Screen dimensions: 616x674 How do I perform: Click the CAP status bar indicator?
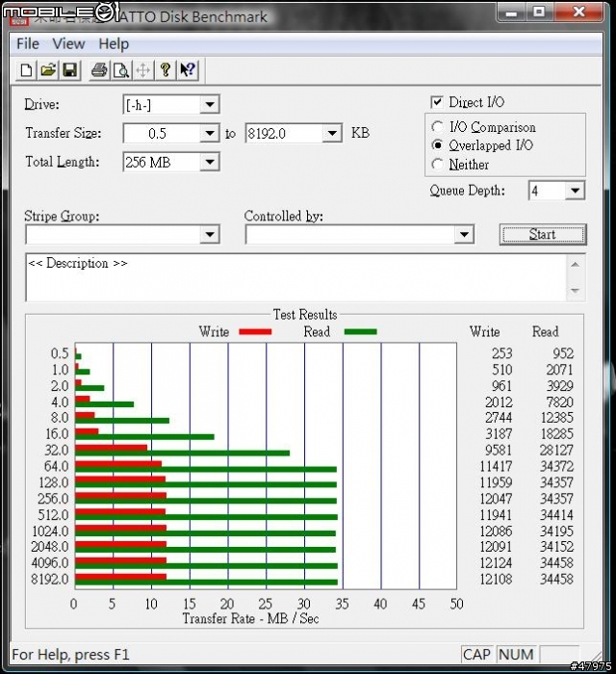point(476,655)
